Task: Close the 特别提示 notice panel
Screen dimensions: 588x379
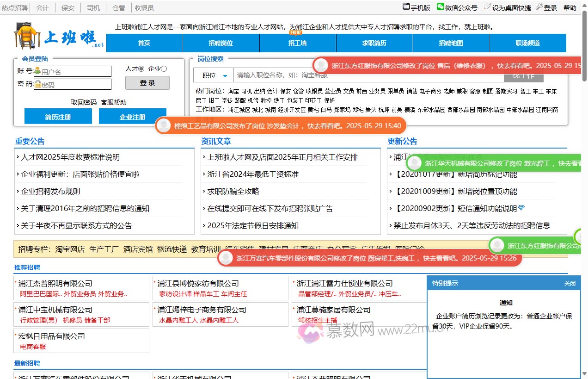Action: [x=570, y=283]
